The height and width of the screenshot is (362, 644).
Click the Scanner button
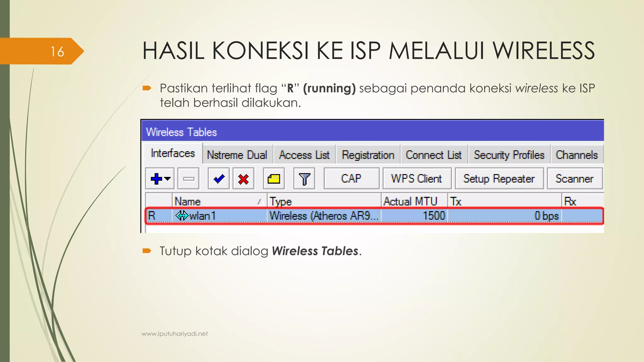coord(575,178)
